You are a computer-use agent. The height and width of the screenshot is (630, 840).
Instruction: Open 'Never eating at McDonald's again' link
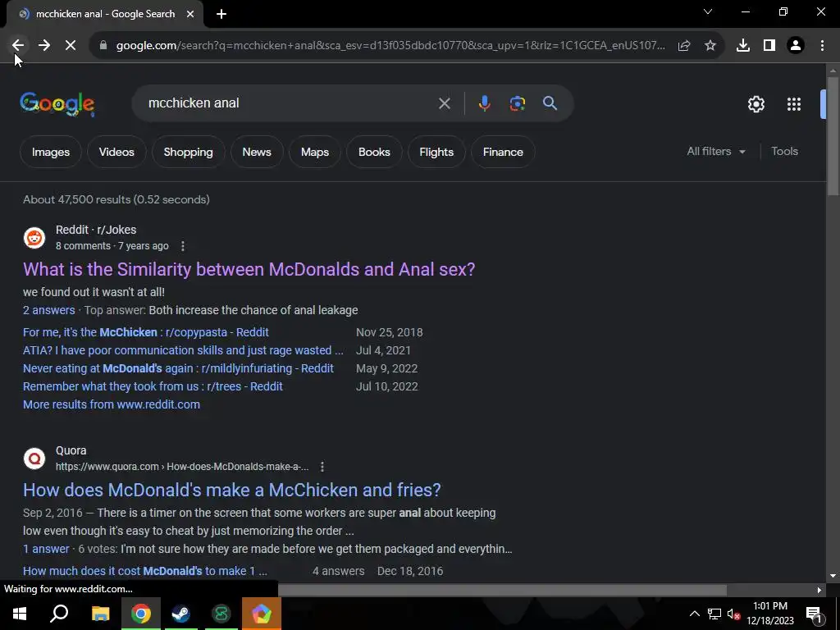tap(178, 368)
